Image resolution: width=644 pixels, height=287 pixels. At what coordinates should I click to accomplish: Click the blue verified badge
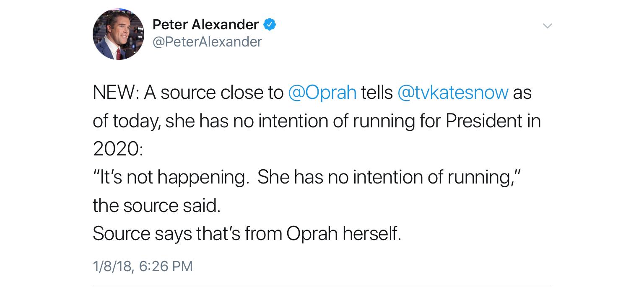pyautogui.click(x=270, y=25)
